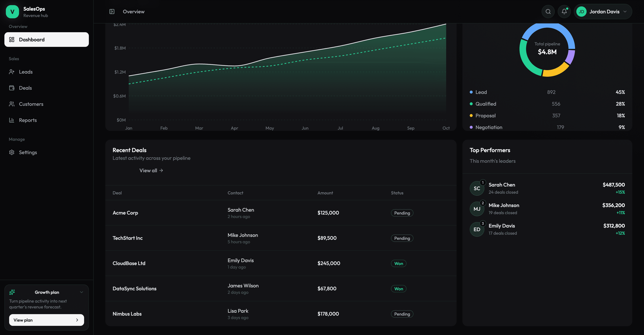Viewport: 644px width, 335px height.
Task: Click Pending badge for TechStart Inc
Action: [x=402, y=238]
